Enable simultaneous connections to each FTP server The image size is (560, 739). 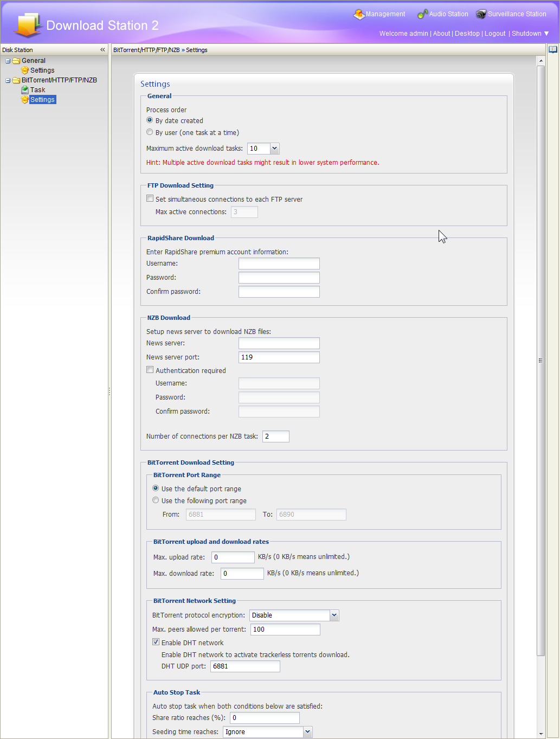pos(150,199)
